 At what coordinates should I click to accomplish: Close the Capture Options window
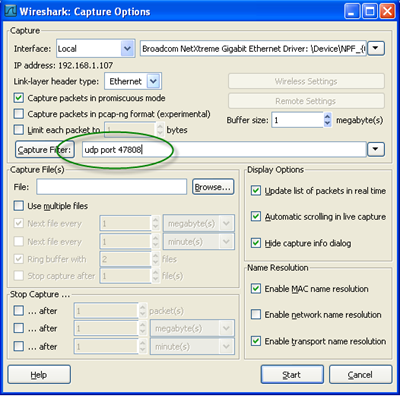(x=388, y=11)
